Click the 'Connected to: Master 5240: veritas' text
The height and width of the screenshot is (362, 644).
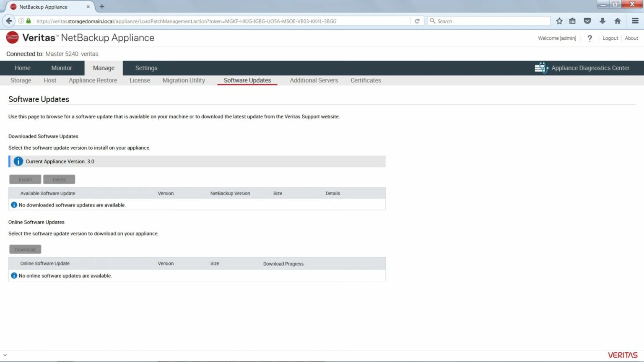coord(52,54)
